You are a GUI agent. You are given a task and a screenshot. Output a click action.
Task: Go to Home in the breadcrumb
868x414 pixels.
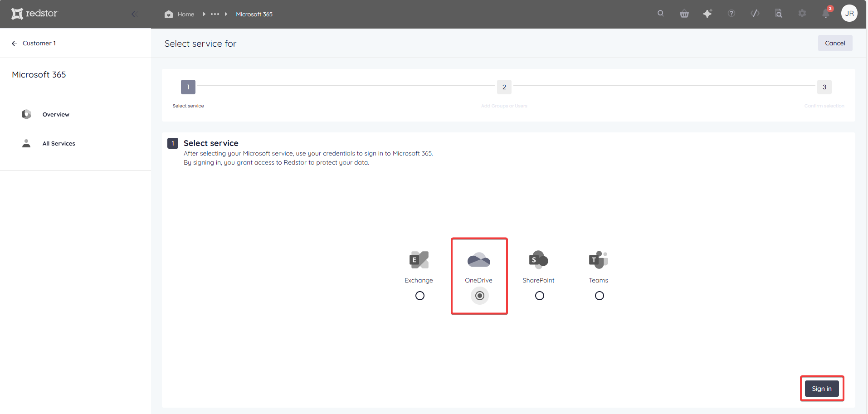[x=186, y=14]
